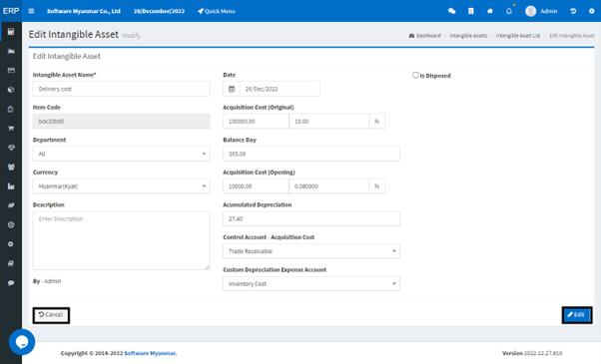Screen dimensions: 601x364
Task: Open area chart icon in sidebar
Action: 11,51
